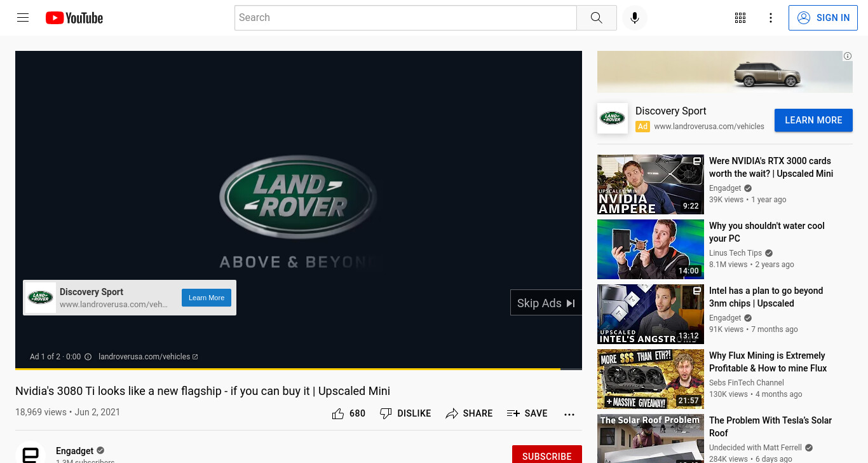The height and width of the screenshot is (463, 868).
Task: Click the 680 likes count
Action: coord(358,413)
